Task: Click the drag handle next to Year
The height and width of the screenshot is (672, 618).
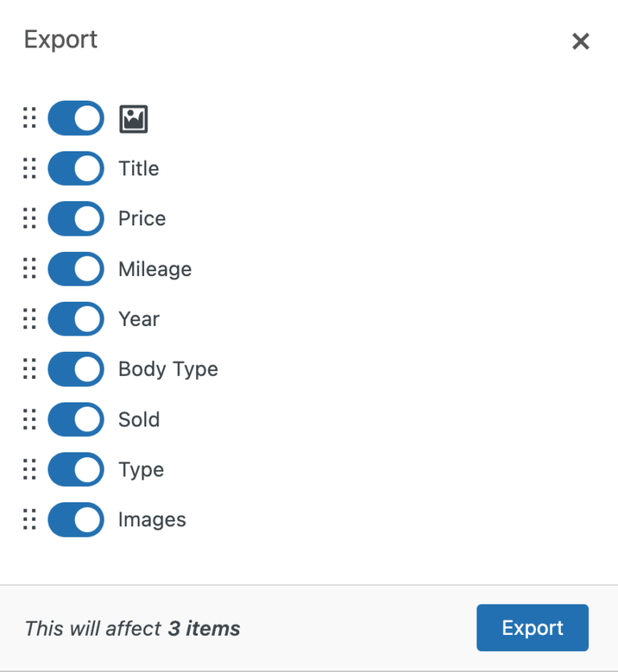Action: tap(30, 319)
